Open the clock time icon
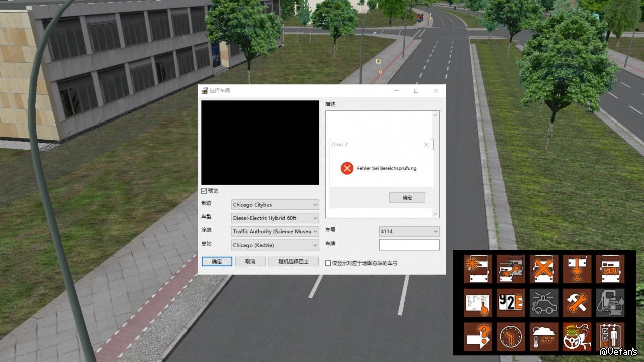 (511, 336)
